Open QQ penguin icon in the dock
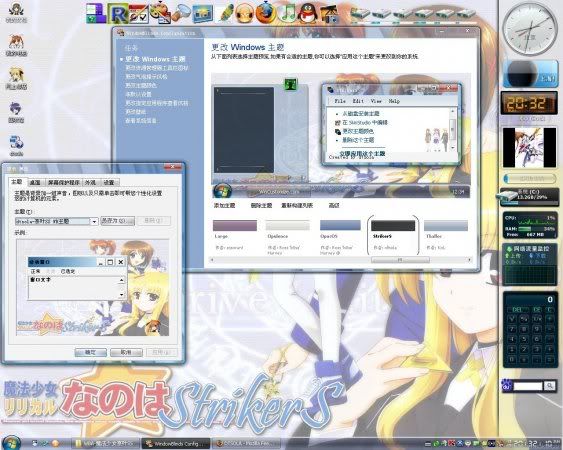The width and height of the screenshot is (563, 450). point(308,13)
